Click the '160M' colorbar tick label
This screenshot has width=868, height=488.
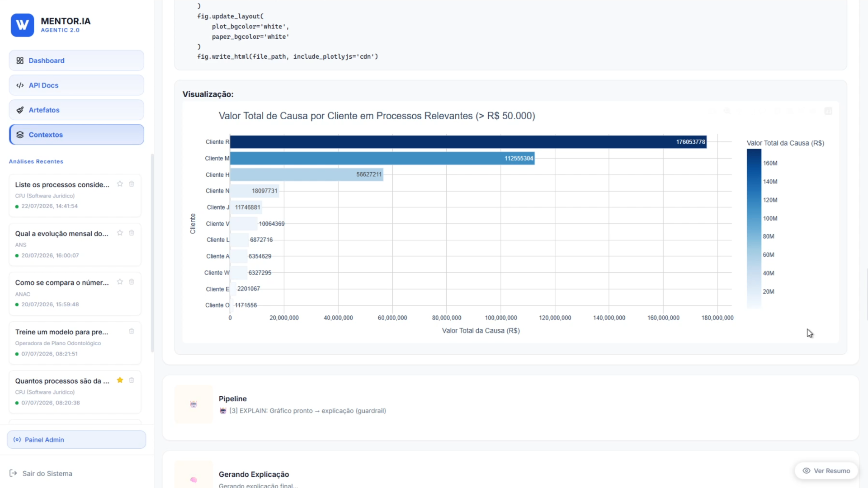(770, 163)
